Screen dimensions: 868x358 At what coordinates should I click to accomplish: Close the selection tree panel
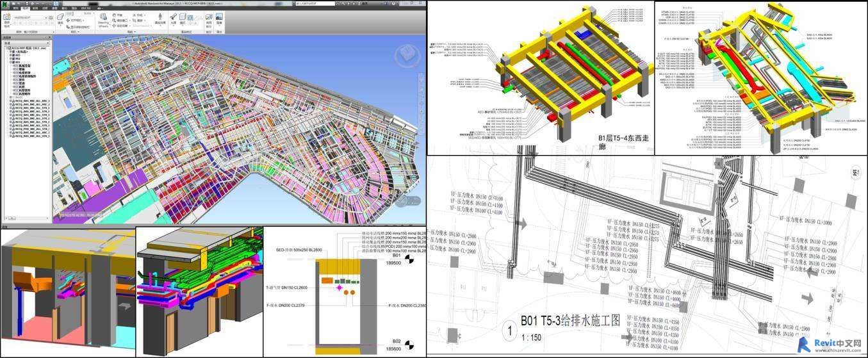(x=49, y=37)
